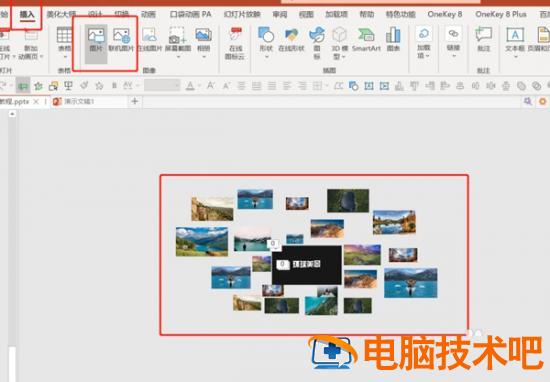Open the 特色功能 tab
The height and width of the screenshot is (382, 550).
click(401, 14)
